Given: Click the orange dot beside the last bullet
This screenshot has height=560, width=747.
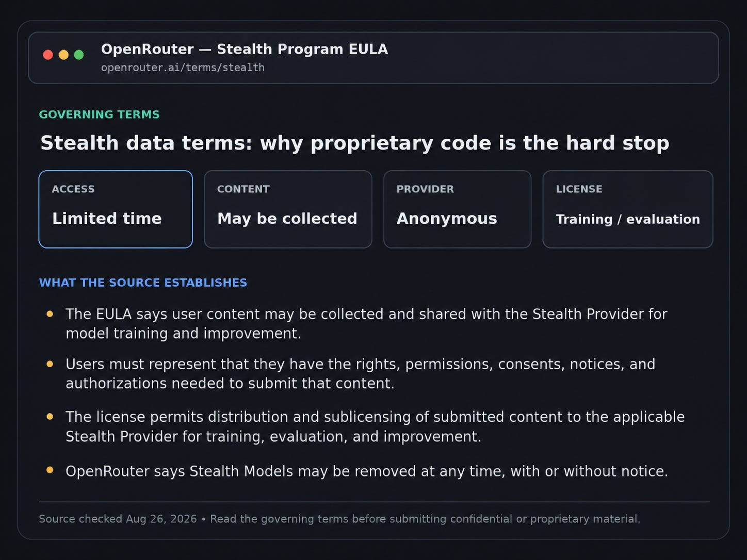Looking at the screenshot, I should click(50, 470).
